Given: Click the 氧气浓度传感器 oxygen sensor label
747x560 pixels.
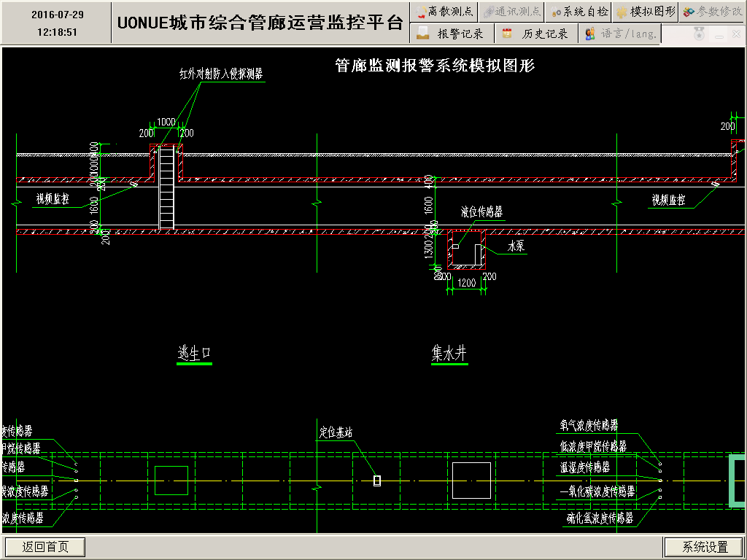Looking at the screenshot, I should pyautogui.click(x=589, y=425).
